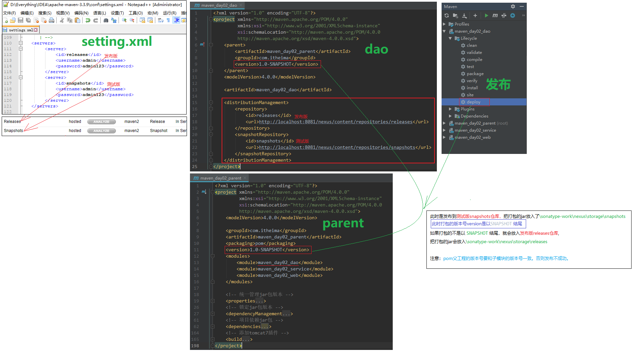
Task: Toggle word wrap in Notepad++ toolbar
Action: click(x=161, y=20)
